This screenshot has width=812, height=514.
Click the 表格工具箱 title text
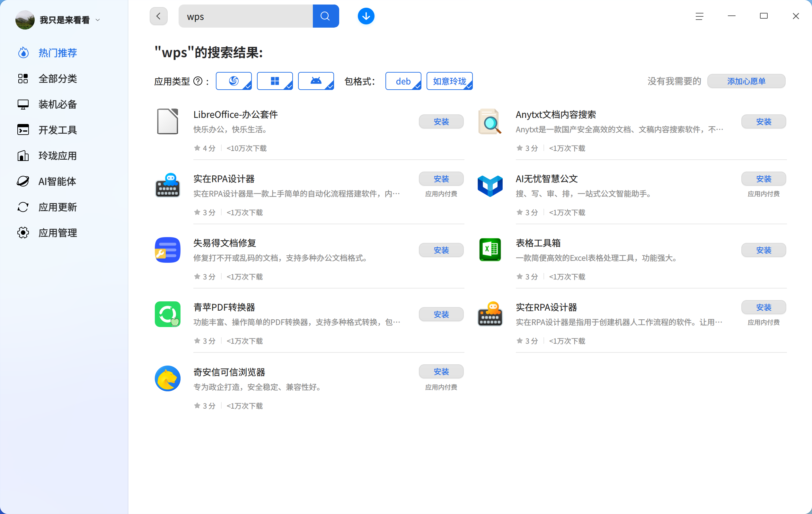click(538, 243)
